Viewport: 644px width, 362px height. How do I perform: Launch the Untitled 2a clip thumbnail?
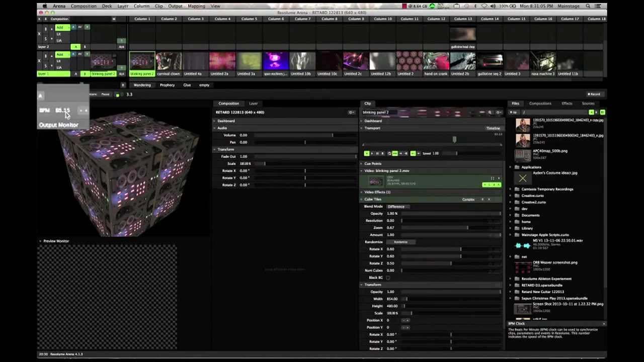pos(222,61)
